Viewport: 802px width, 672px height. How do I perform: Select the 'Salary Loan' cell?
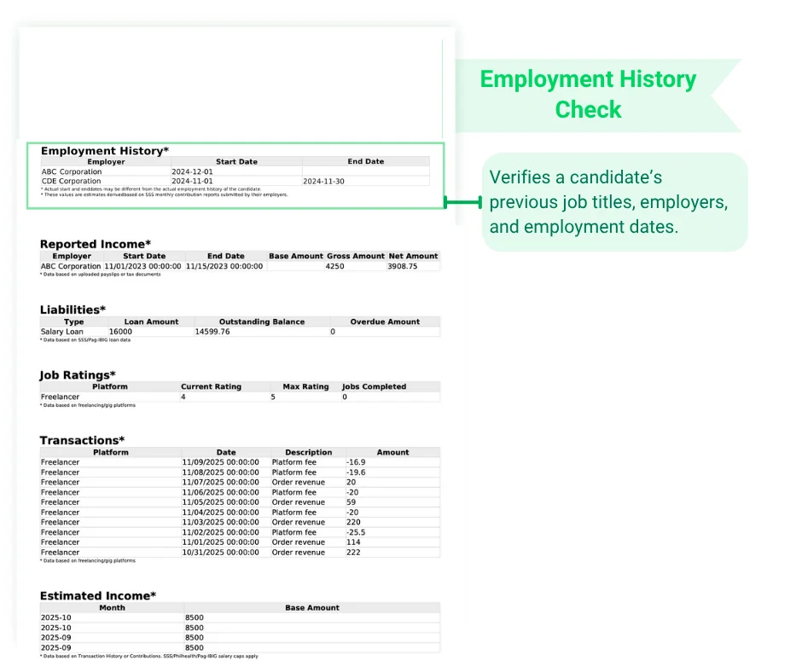coord(62,332)
